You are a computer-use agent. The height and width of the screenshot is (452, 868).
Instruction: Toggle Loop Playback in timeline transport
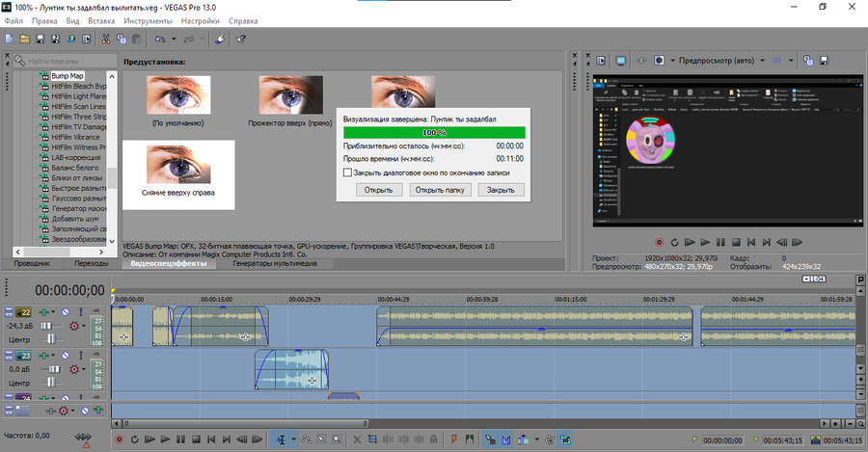134,439
